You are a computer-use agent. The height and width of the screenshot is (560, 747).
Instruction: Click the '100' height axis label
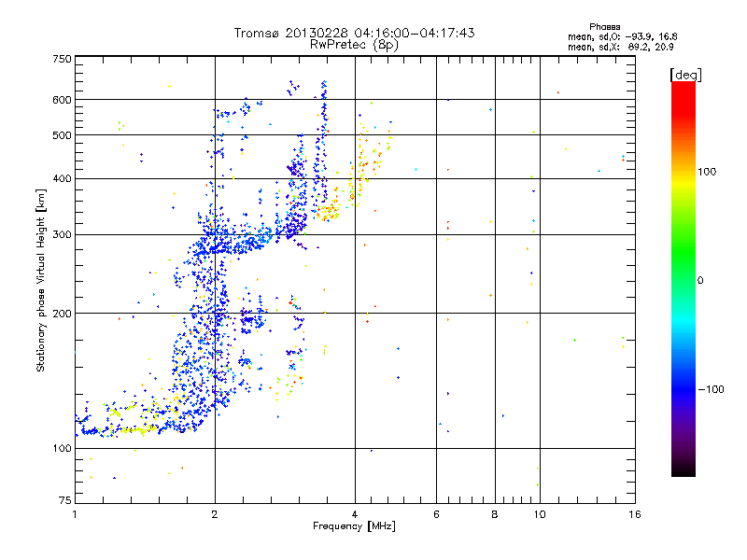(x=63, y=448)
